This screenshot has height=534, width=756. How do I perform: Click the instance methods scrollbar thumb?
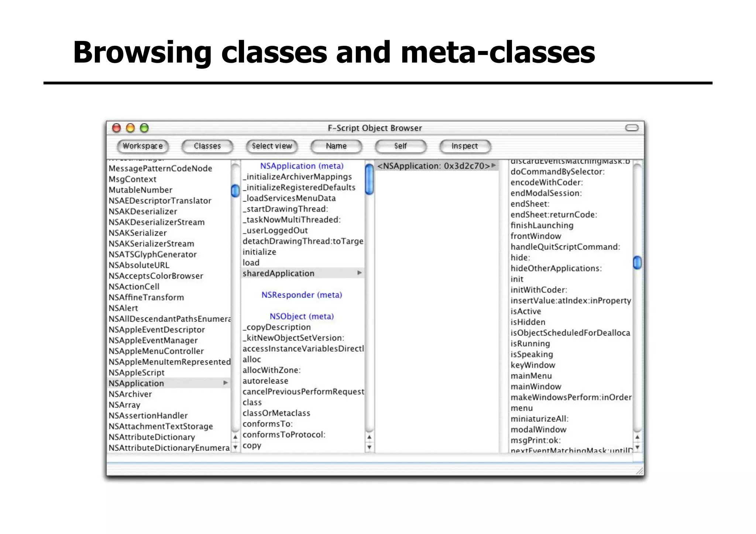(637, 262)
